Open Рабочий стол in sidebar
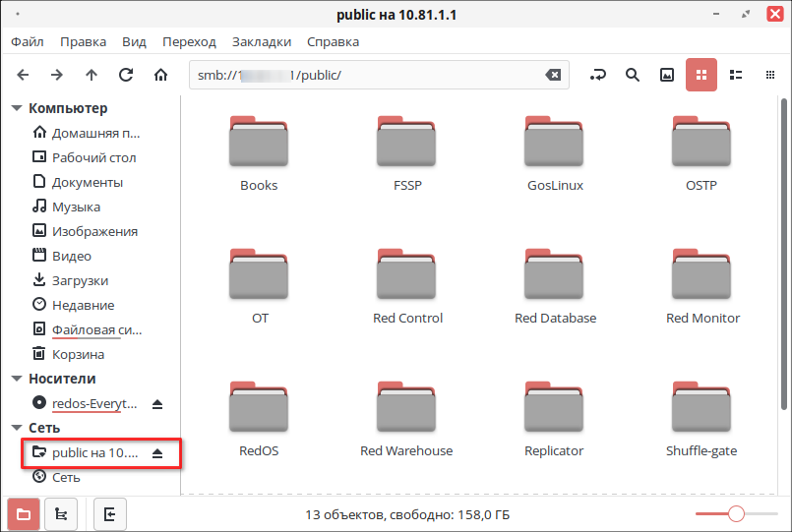 (85, 157)
